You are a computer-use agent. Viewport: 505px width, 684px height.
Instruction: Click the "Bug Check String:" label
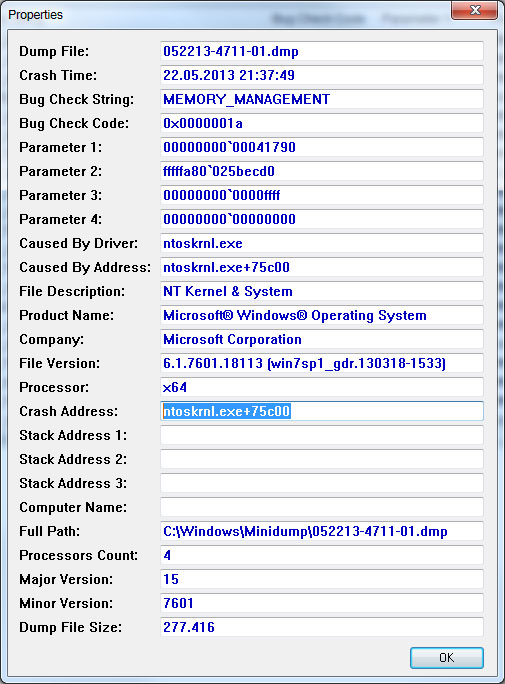[x=77, y=99]
